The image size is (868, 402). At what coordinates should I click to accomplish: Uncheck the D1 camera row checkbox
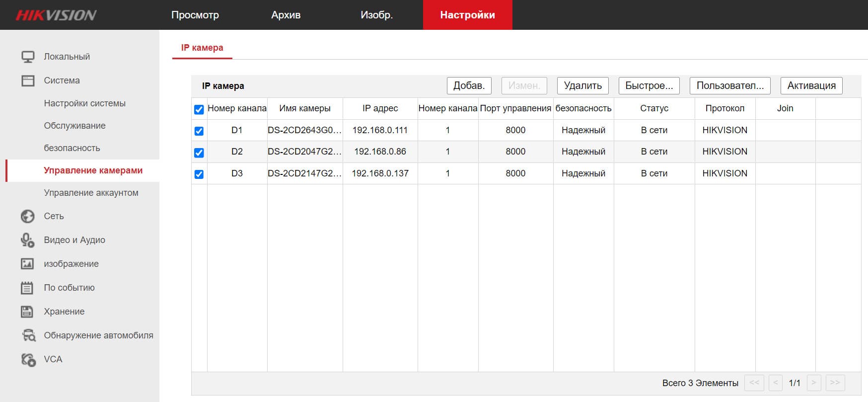(x=199, y=131)
